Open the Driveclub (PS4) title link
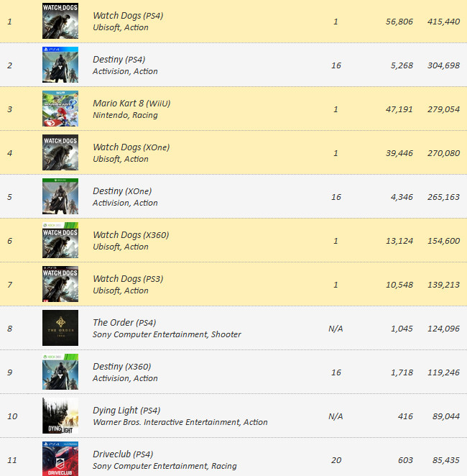 (x=122, y=454)
